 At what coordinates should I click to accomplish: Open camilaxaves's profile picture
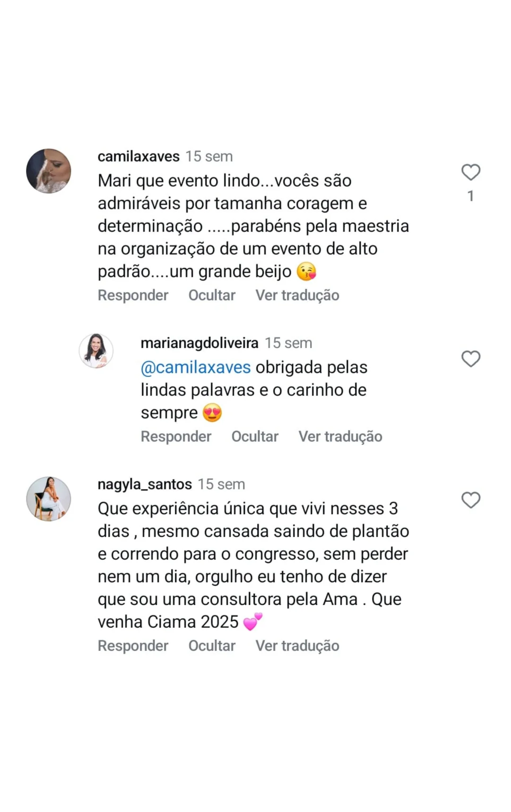49,171
